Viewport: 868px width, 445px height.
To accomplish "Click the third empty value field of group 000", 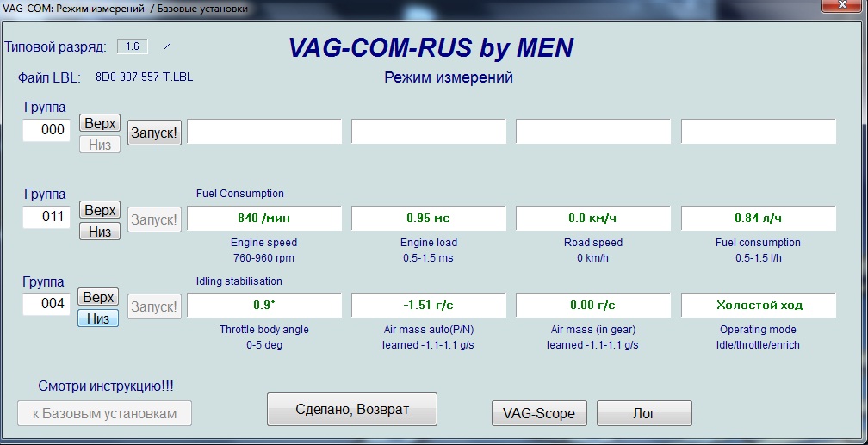I will click(593, 132).
